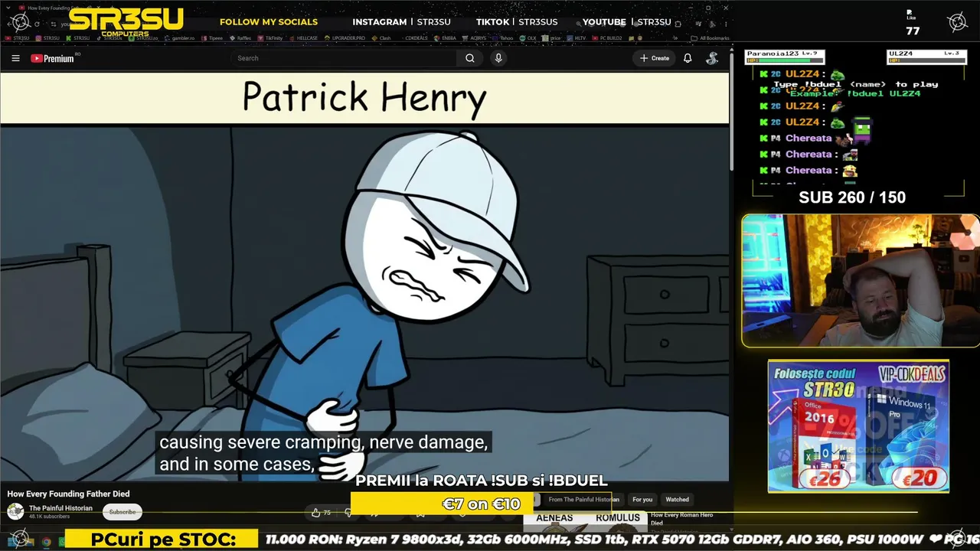Select the 'From The Painful Historian' chip

tap(583, 500)
